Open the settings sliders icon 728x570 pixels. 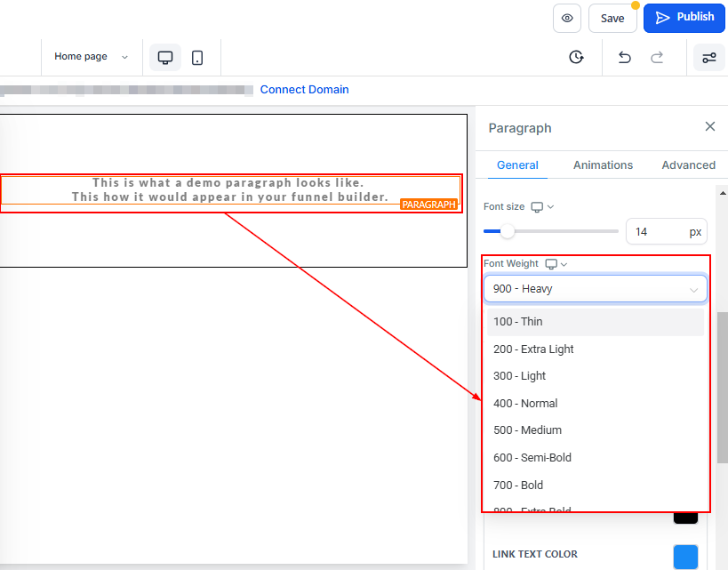click(708, 57)
